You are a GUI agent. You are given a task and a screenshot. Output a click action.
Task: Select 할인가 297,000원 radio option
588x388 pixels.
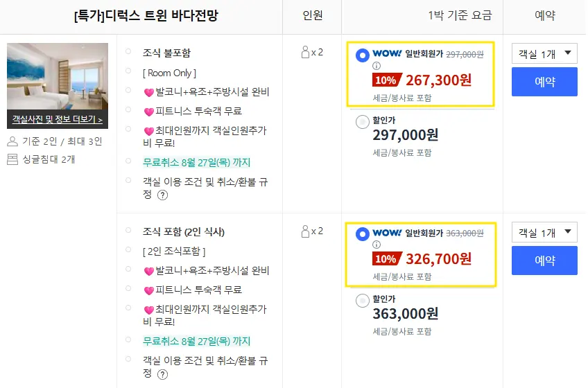[362, 122]
